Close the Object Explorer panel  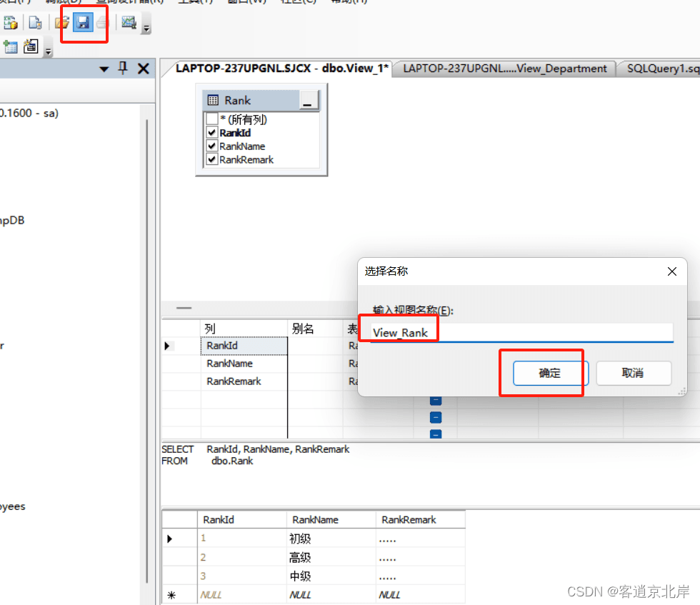(144, 69)
